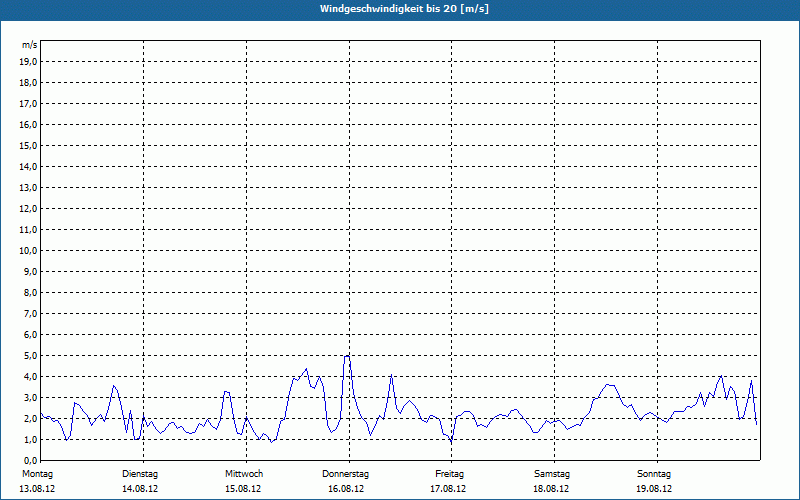800x500 pixels.
Task: Select the 18,0 axis value
Action: pos(29,83)
